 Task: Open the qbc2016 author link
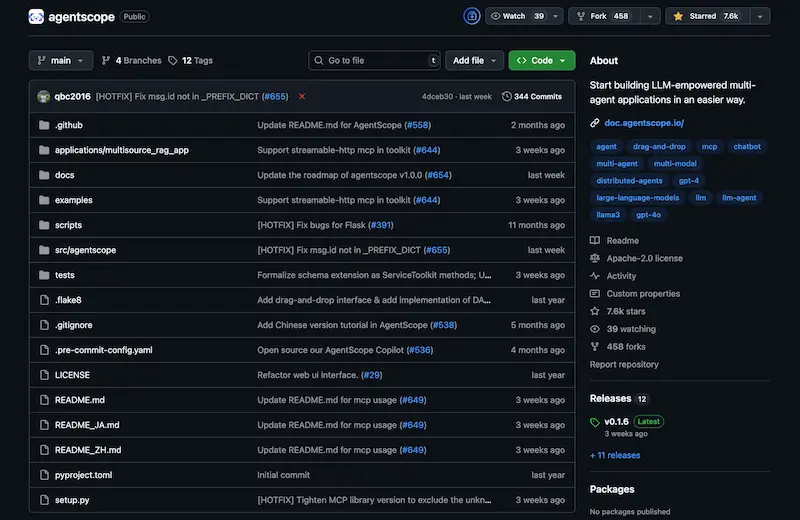point(72,96)
